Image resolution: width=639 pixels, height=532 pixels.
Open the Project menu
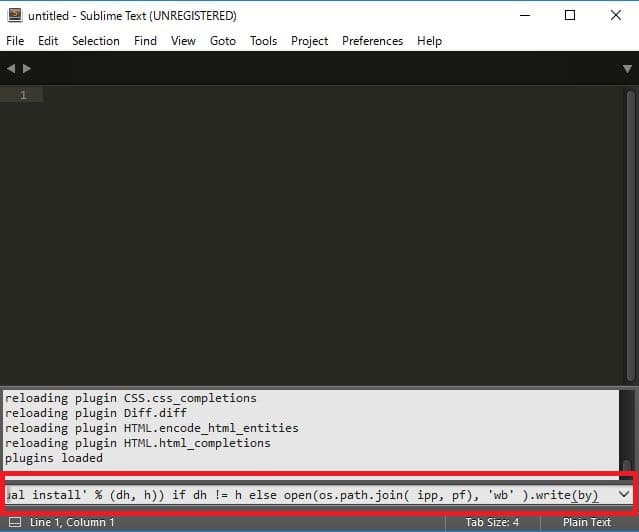(x=310, y=41)
